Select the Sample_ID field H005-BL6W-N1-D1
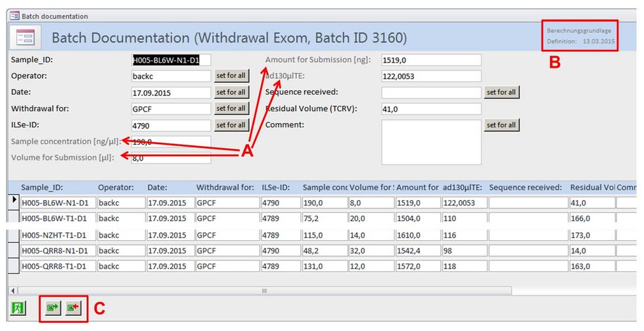This screenshot has height=331, width=644. pos(172,60)
